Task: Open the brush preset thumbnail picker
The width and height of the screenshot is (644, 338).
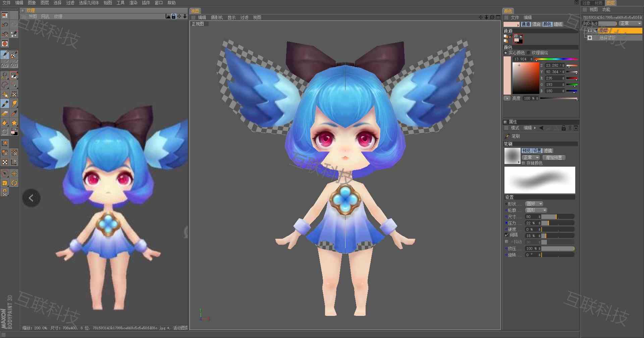Action: [512, 156]
